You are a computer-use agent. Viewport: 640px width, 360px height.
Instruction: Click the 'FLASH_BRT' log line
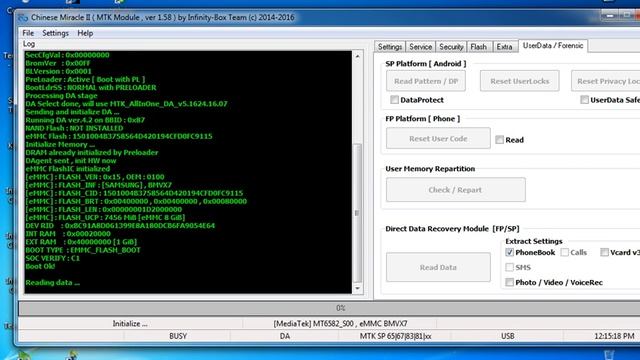136,201
